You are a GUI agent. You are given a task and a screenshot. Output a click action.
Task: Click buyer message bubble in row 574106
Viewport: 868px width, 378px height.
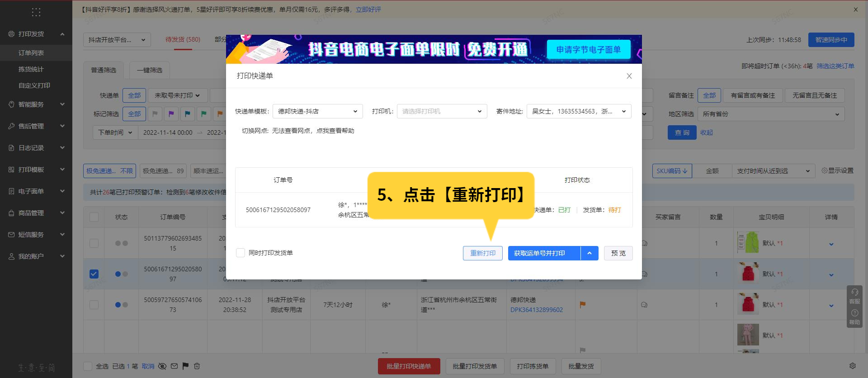(644, 305)
